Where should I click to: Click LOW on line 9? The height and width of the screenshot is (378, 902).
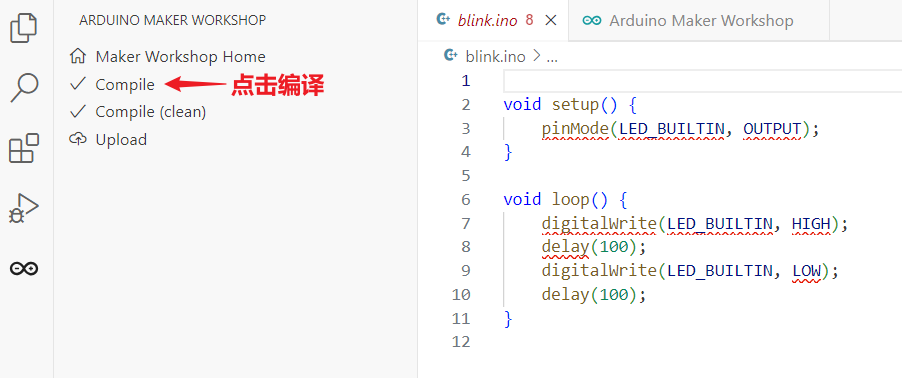tap(807, 270)
